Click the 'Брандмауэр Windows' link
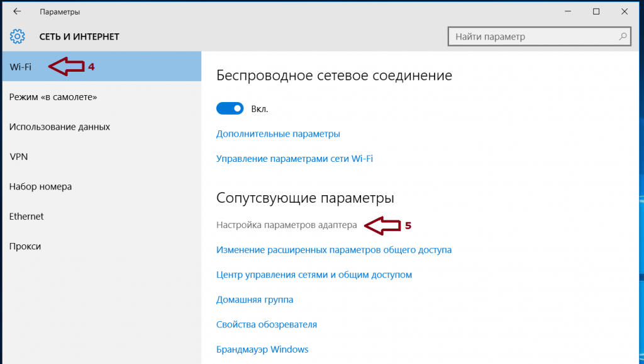The width and height of the screenshot is (644, 364). pyautogui.click(x=262, y=350)
